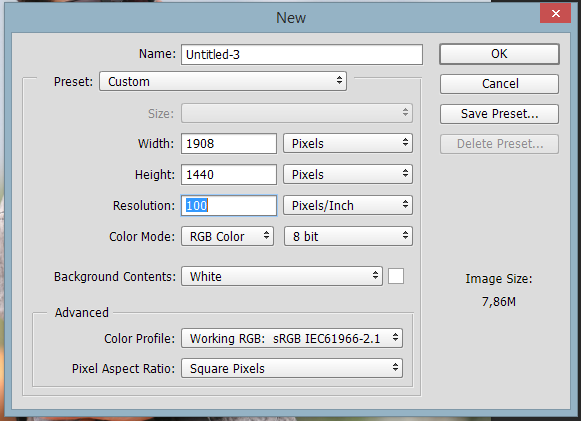Open Save Preset dialog
Screen dimensions: 581x421
[499, 114]
